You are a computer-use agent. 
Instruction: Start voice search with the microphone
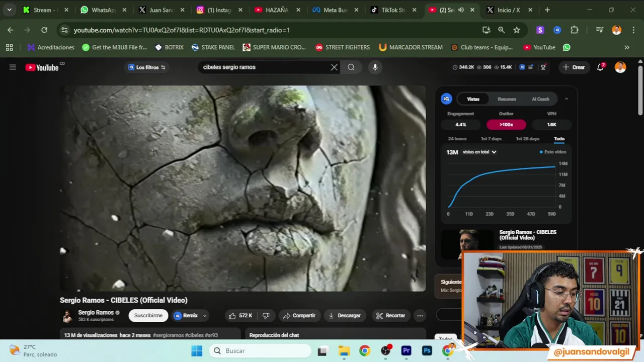[375, 67]
